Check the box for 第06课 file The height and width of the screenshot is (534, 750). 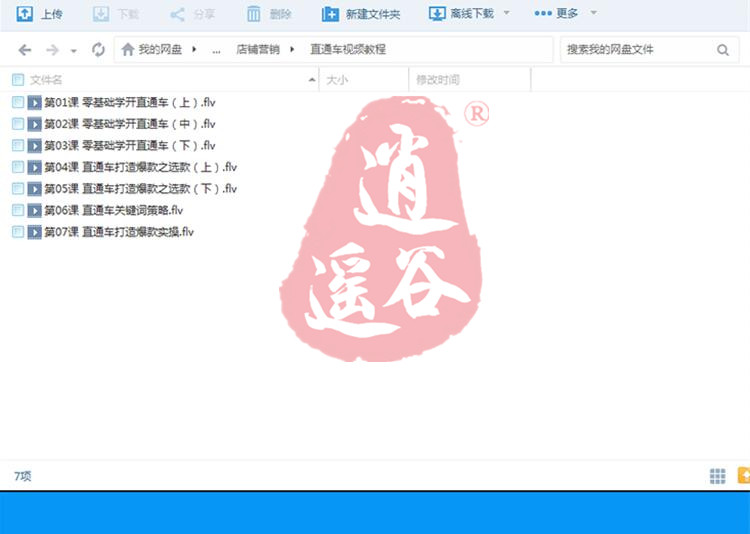point(18,210)
